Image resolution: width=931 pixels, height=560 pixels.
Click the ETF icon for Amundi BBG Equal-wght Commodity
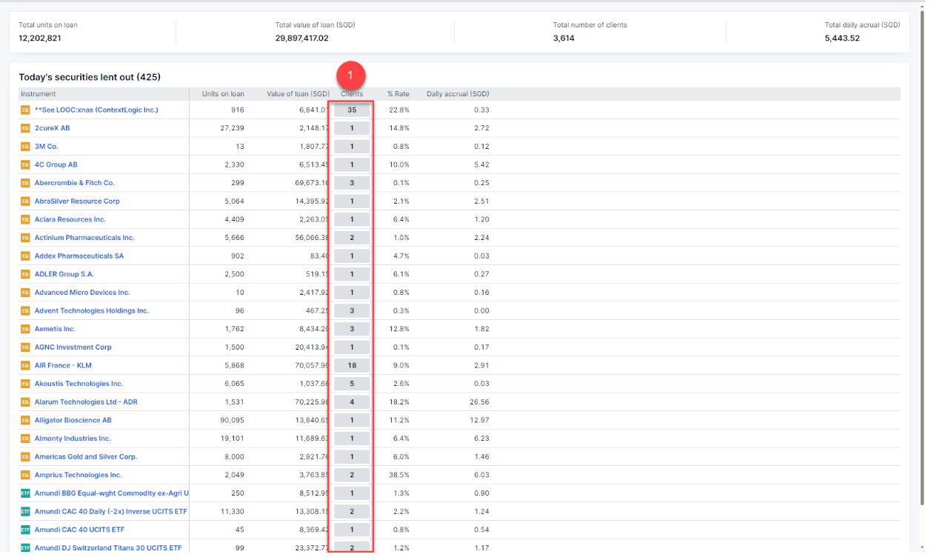pyautogui.click(x=25, y=493)
